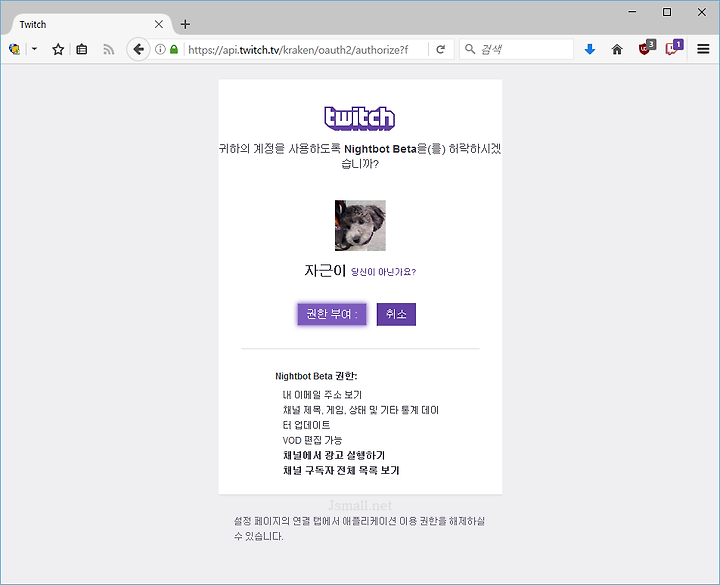The image size is (720, 585).
Task: Click the '채널 구독자 전체 목록 보기' permission
Action: tap(341, 471)
